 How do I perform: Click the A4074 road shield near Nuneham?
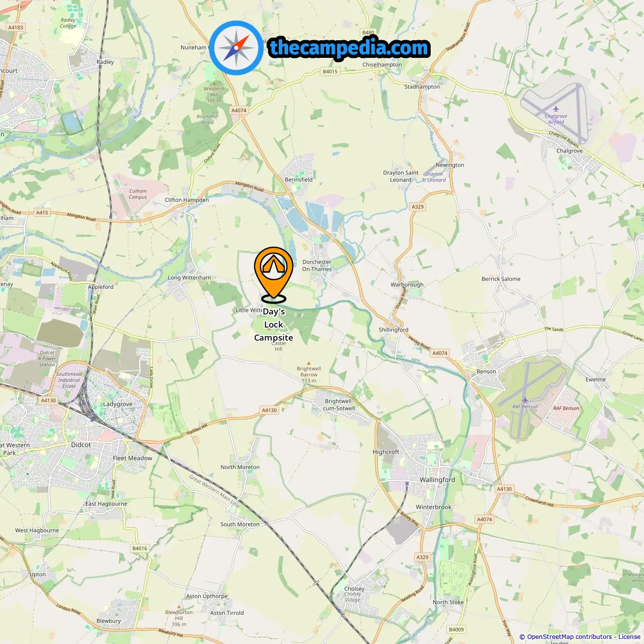[239, 110]
